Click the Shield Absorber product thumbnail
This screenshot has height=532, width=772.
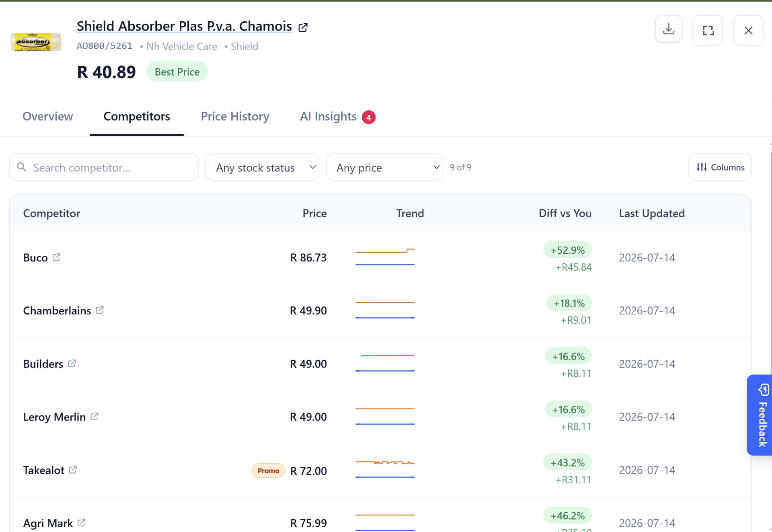[36, 42]
